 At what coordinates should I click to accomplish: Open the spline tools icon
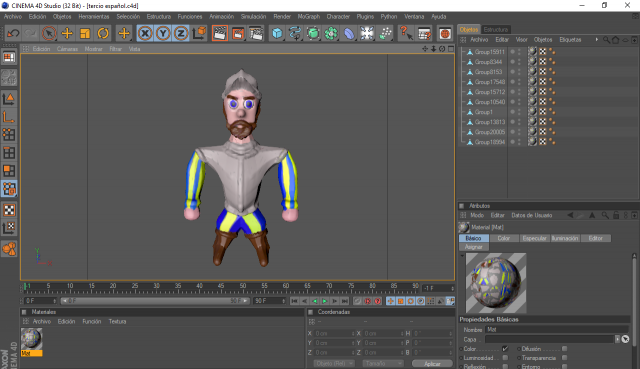[295, 33]
